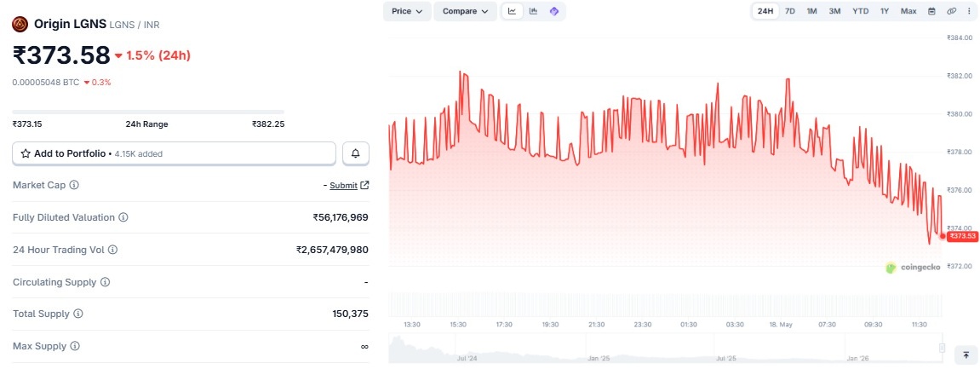Click the 24h Range progress bar

148,112
